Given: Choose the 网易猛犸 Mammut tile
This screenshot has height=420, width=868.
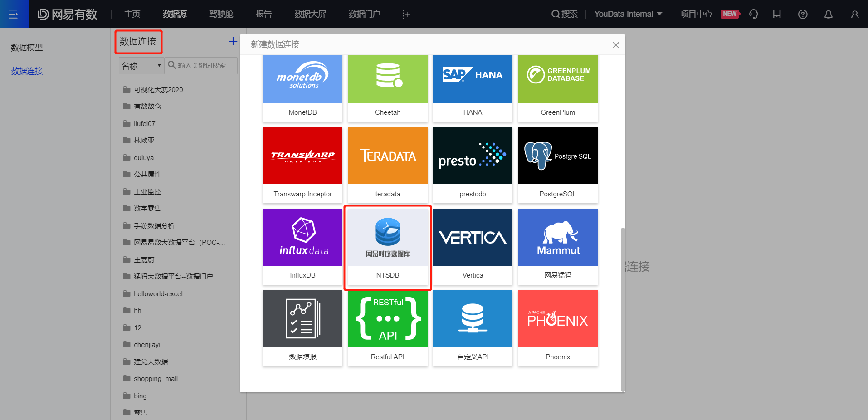Looking at the screenshot, I should click(558, 247).
